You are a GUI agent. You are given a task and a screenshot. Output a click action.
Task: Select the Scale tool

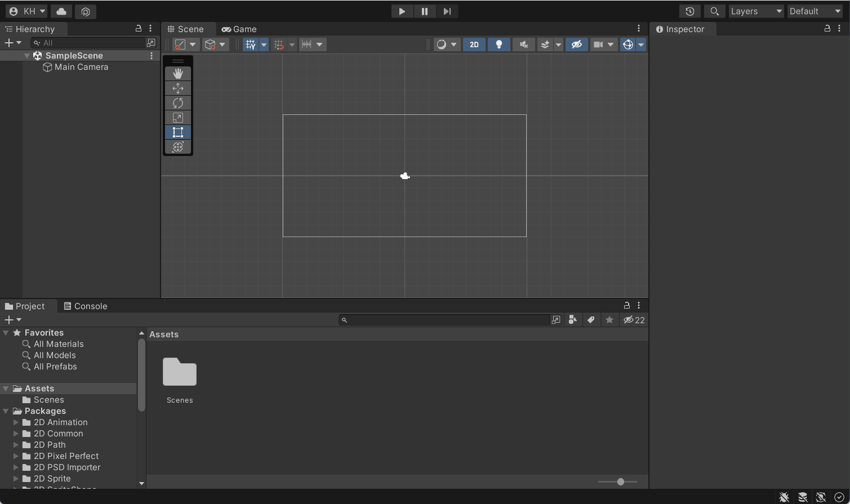pos(178,117)
